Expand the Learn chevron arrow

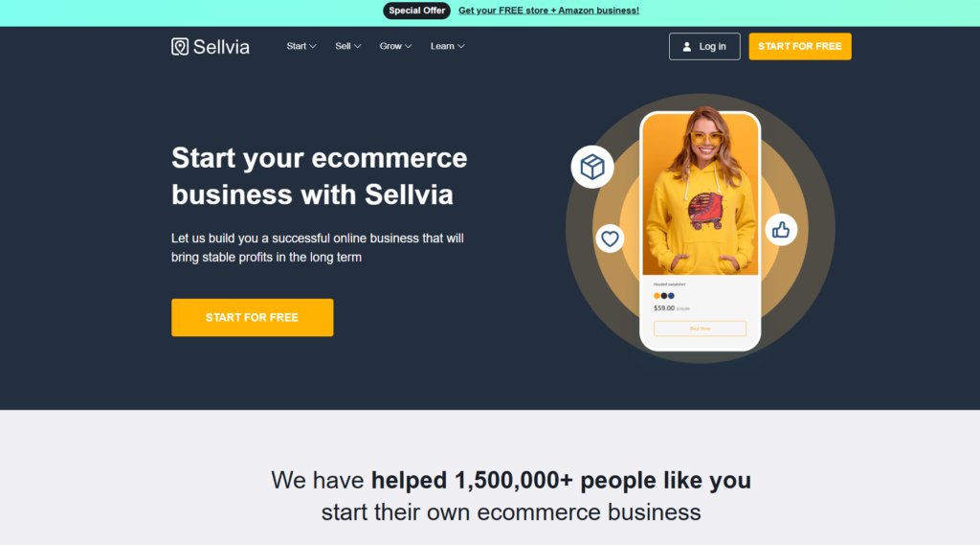coord(460,46)
